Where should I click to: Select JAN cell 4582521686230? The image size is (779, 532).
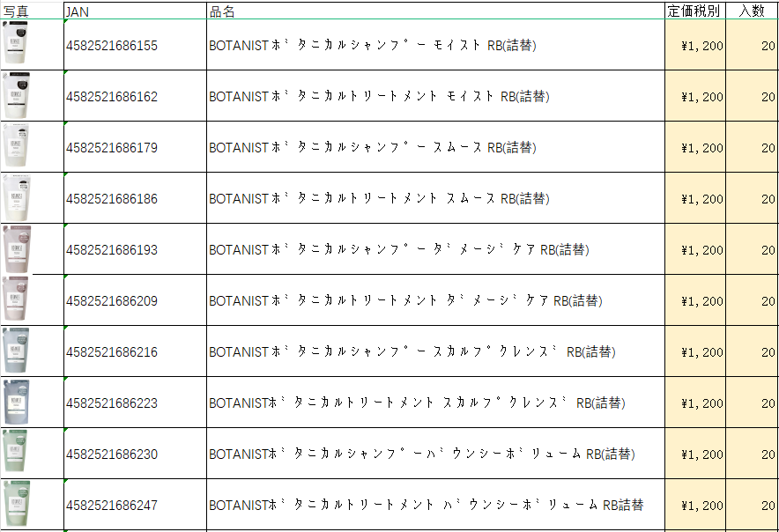[x=135, y=454]
